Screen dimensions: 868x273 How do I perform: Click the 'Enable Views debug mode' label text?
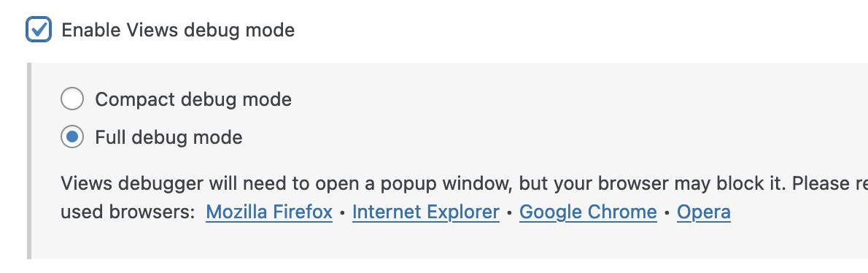point(178,30)
